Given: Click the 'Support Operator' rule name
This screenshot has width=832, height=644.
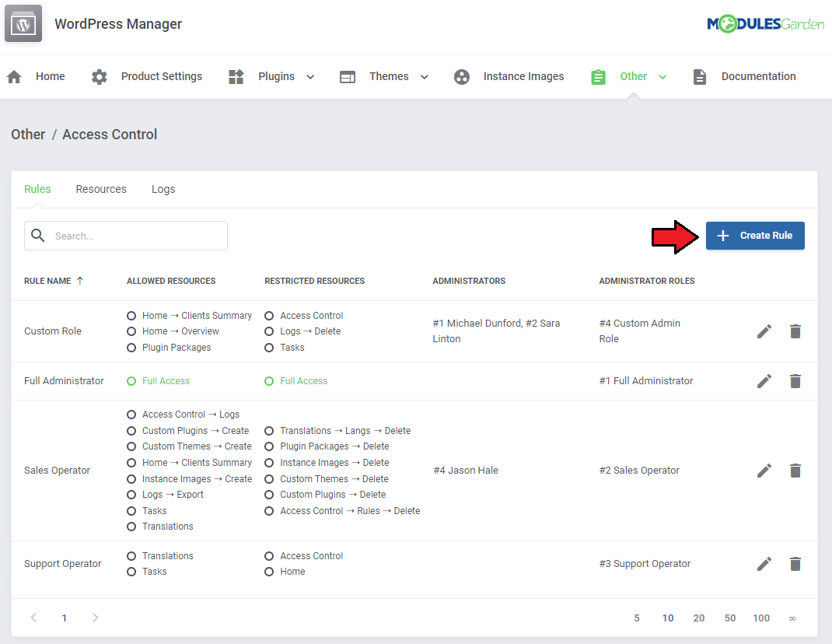Looking at the screenshot, I should [x=63, y=564].
